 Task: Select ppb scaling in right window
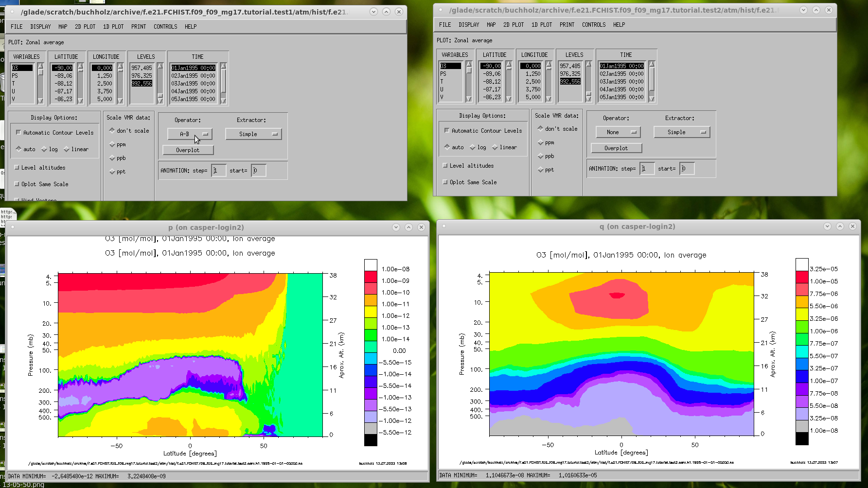point(541,156)
